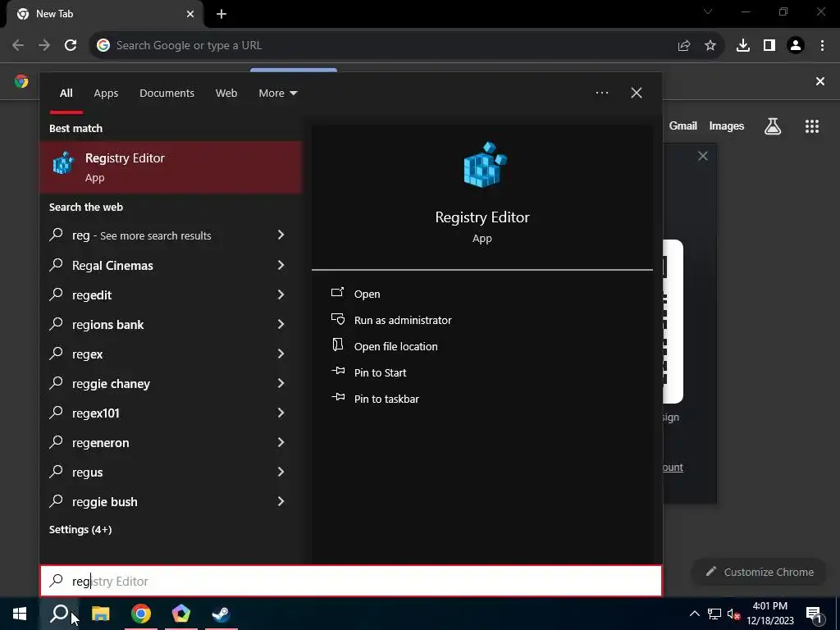Click the taskbar clock and date
The image size is (840, 630).
tap(769, 614)
